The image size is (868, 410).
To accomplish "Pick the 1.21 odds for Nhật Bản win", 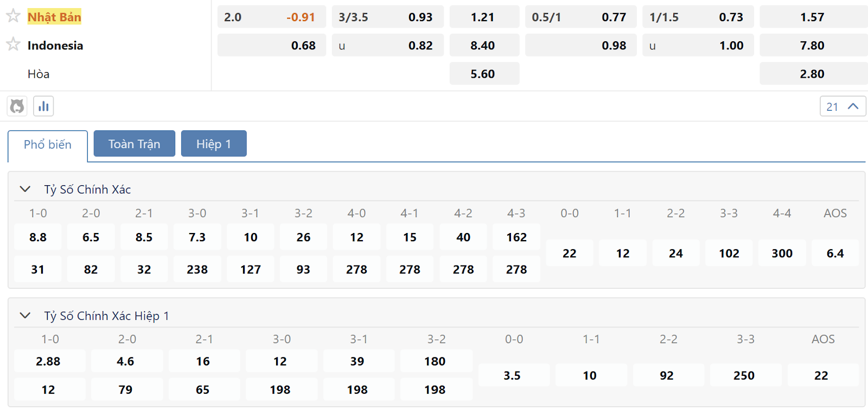I will 484,17.
